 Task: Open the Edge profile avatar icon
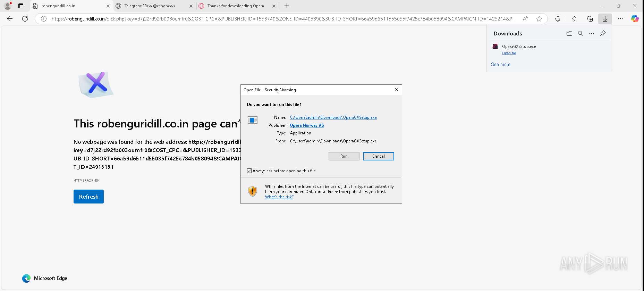point(8,6)
